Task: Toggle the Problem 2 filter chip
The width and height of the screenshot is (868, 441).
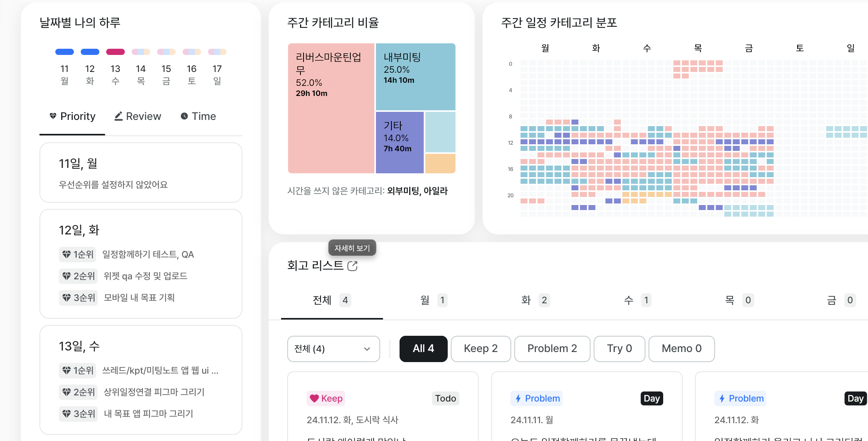Action: 552,349
